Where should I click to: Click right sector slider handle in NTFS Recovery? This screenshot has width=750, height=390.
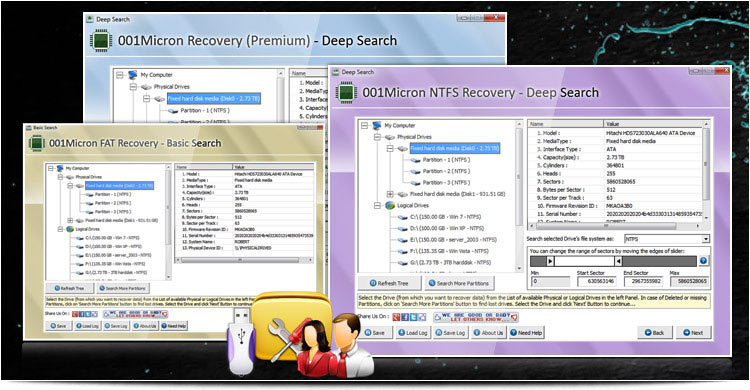tap(618, 261)
